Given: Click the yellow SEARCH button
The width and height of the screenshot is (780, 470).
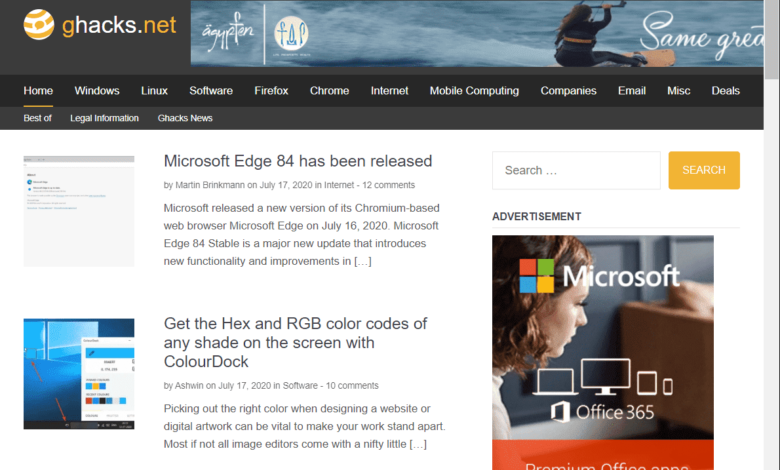Looking at the screenshot, I should pyautogui.click(x=704, y=170).
